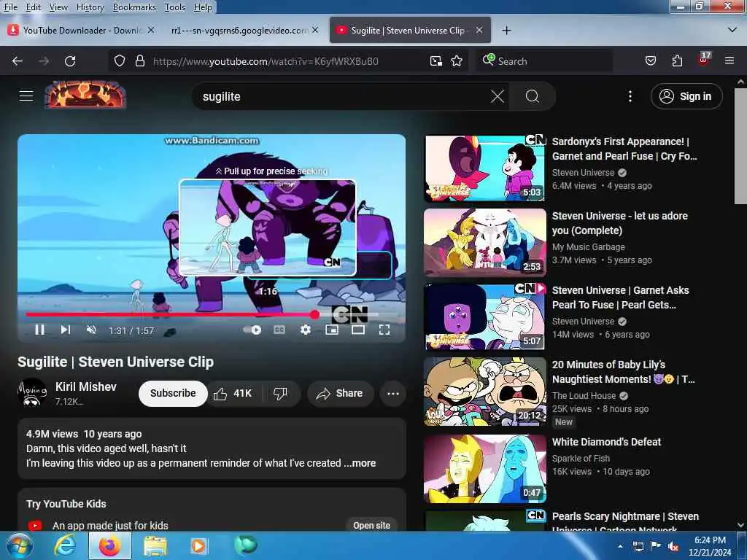Image resolution: width=747 pixels, height=560 pixels.
Task: Open the player settings gear
Action: pyautogui.click(x=306, y=330)
